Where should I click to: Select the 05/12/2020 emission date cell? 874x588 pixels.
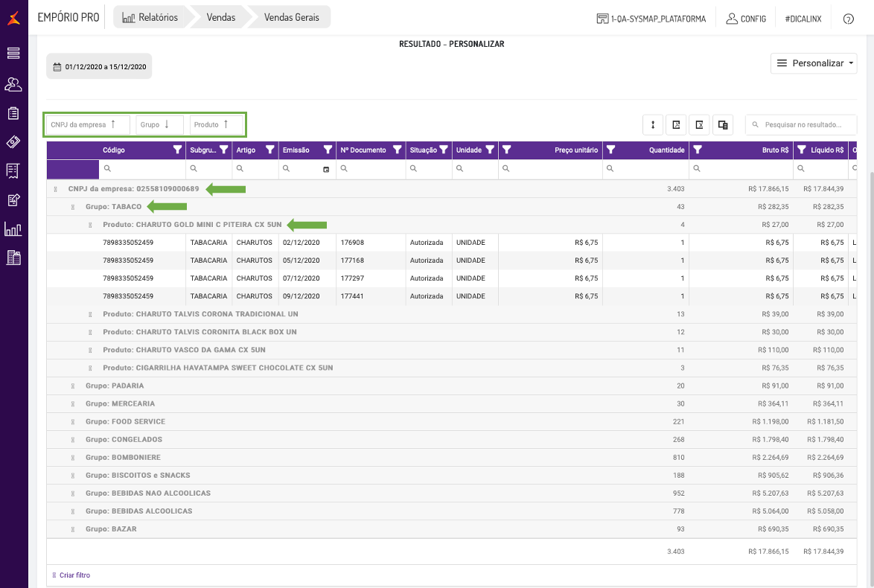point(307,261)
